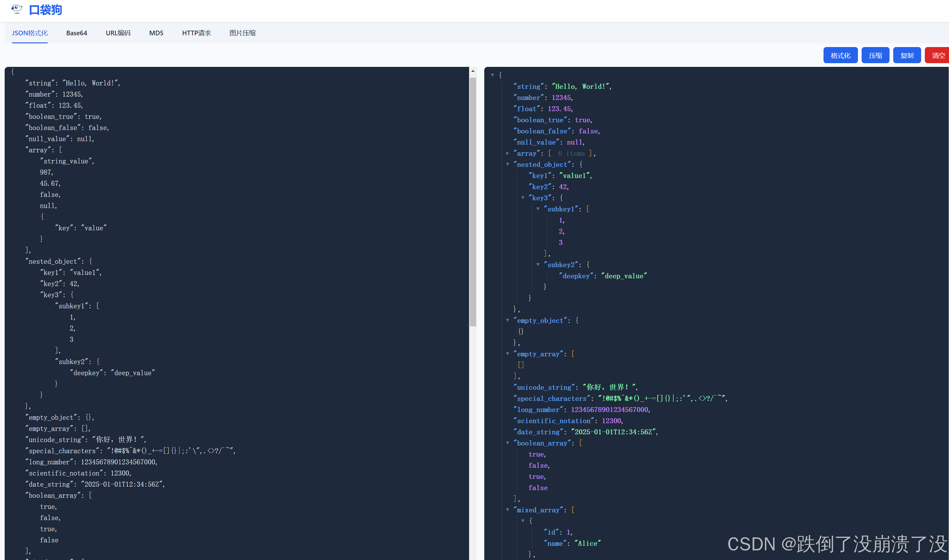Open the URL编码 tab
The width and height of the screenshot is (949, 560).
coord(118,33)
